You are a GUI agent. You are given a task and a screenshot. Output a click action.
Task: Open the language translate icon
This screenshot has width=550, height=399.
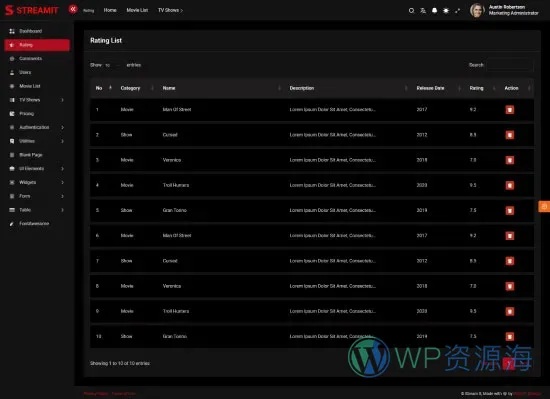[423, 11]
